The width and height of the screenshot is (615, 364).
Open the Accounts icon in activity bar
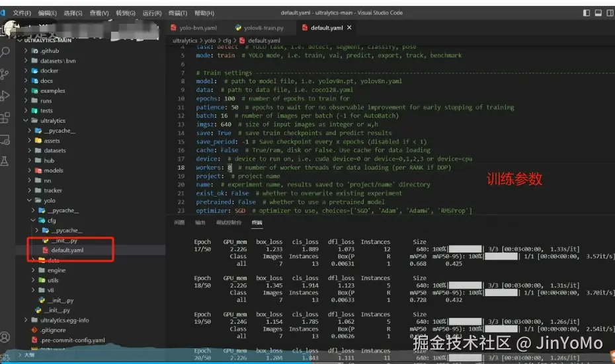(5, 337)
